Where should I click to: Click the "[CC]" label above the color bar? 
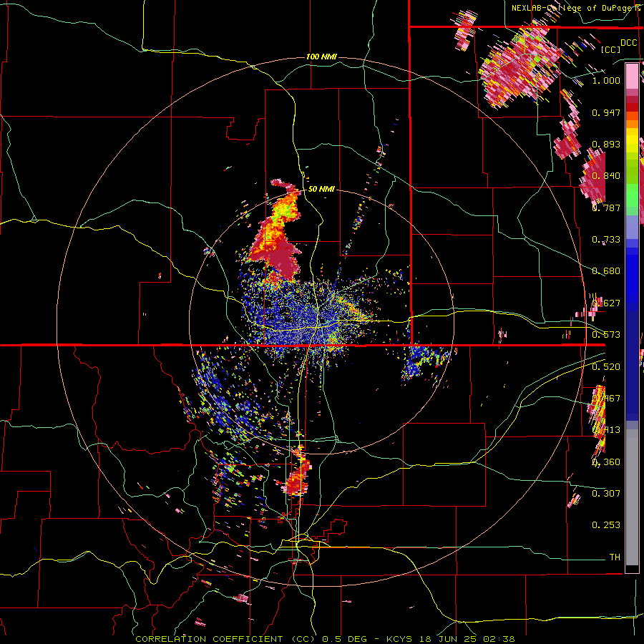click(610, 49)
